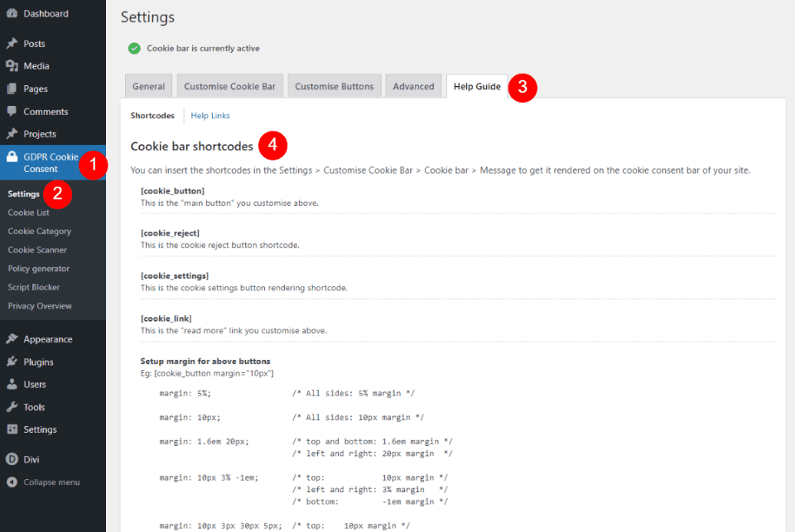Click the Appearance paintbrush icon

click(12, 339)
